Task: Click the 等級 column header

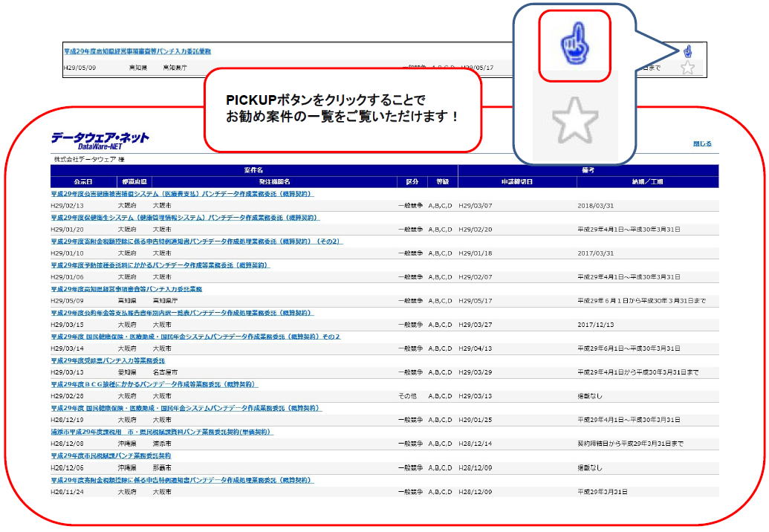Action: click(442, 182)
